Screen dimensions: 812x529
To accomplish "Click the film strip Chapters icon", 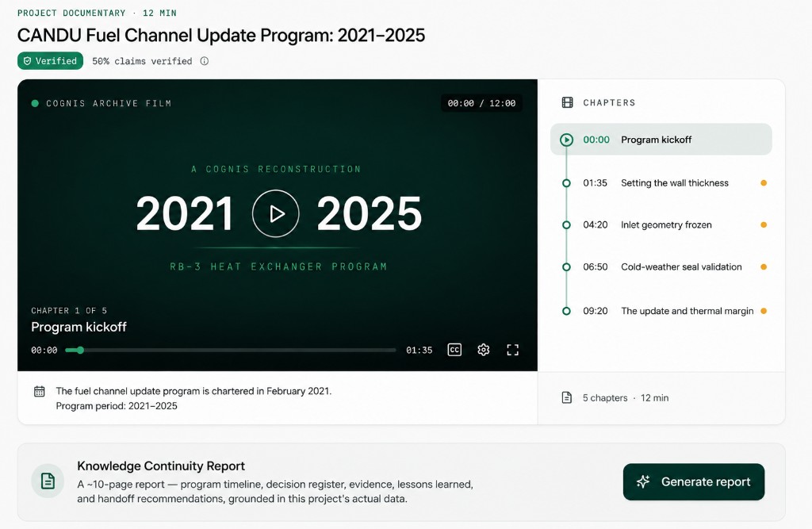I will [x=568, y=102].
